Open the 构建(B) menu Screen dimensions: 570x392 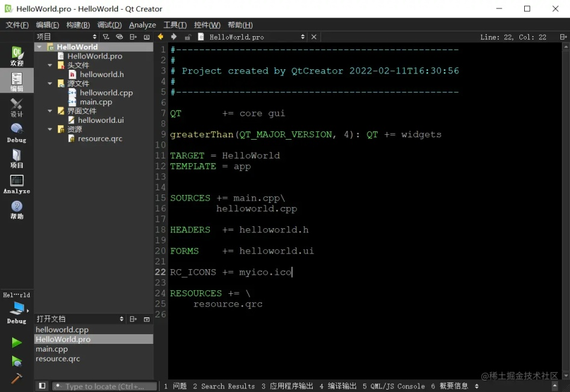point(78,25)
